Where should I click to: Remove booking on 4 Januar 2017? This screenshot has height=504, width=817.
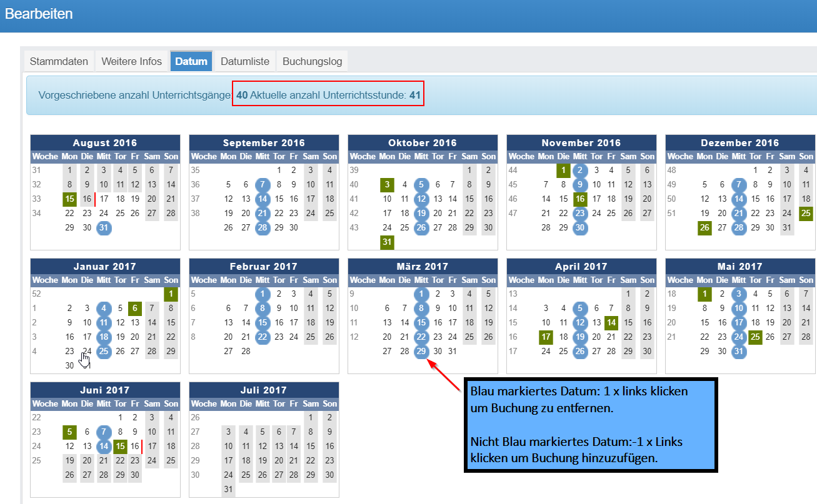[104, 308]
